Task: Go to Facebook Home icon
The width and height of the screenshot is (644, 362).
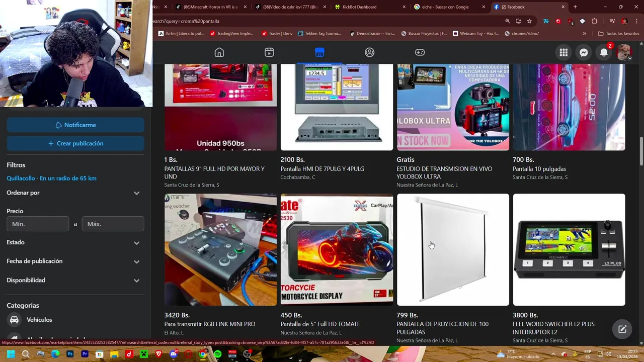Action: tap(219, 52)
